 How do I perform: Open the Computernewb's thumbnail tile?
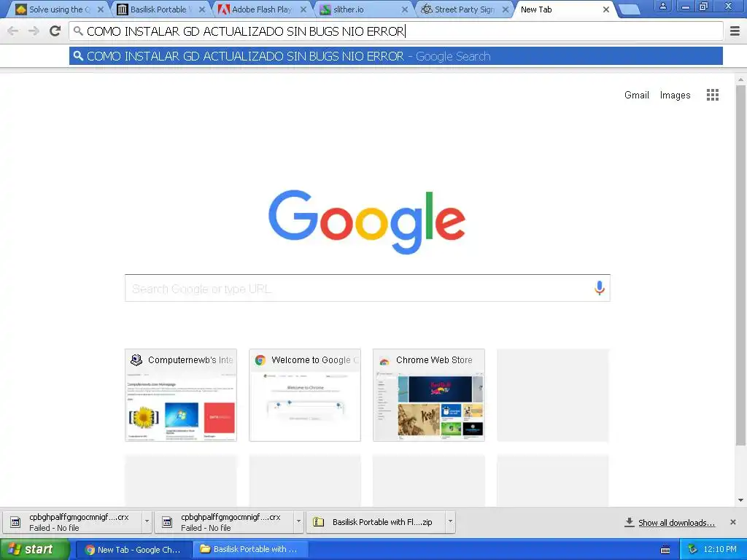tap(181, 395)
